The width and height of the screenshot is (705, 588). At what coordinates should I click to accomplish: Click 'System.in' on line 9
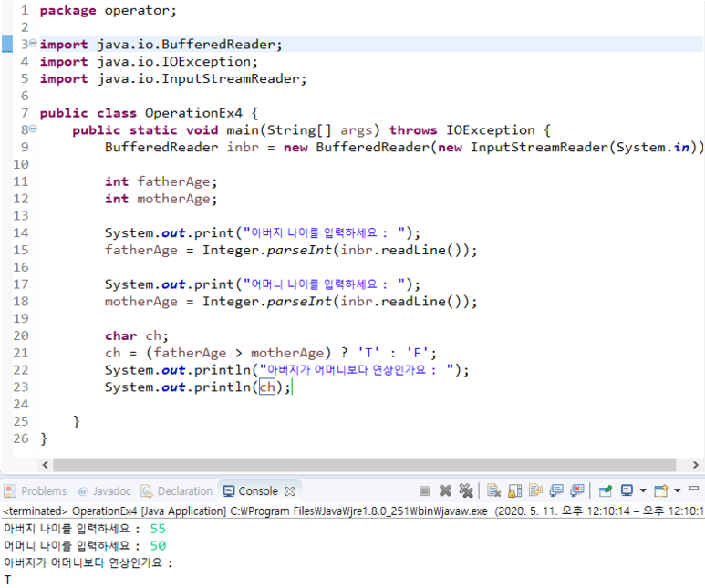(x=652, y=148)
